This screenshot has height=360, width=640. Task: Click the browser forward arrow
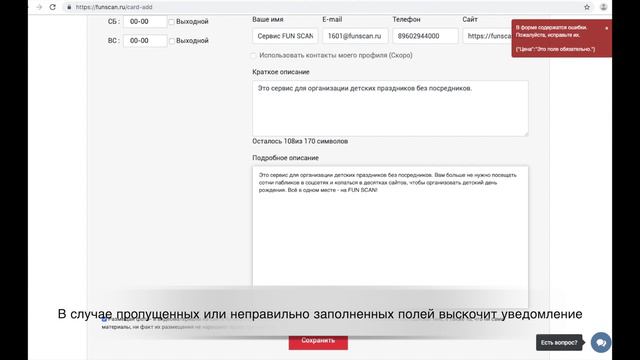pyautogui.click(x=39, y=7)
